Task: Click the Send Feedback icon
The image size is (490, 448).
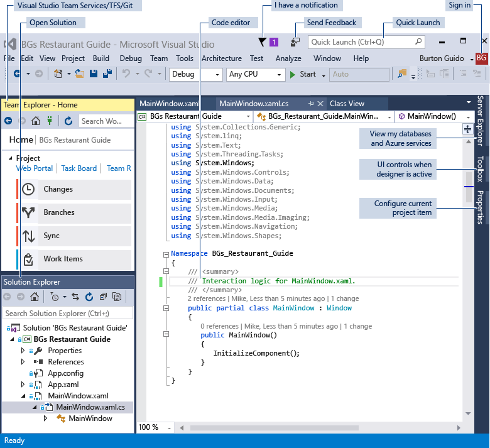Action: [295, 42]
